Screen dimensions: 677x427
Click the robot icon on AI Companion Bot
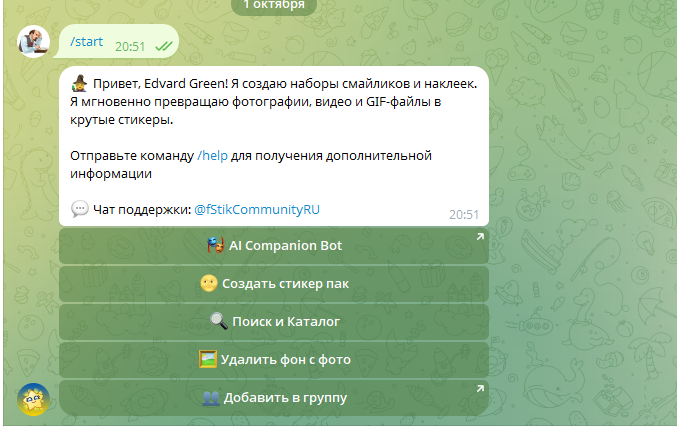click(x=215, y=245)
